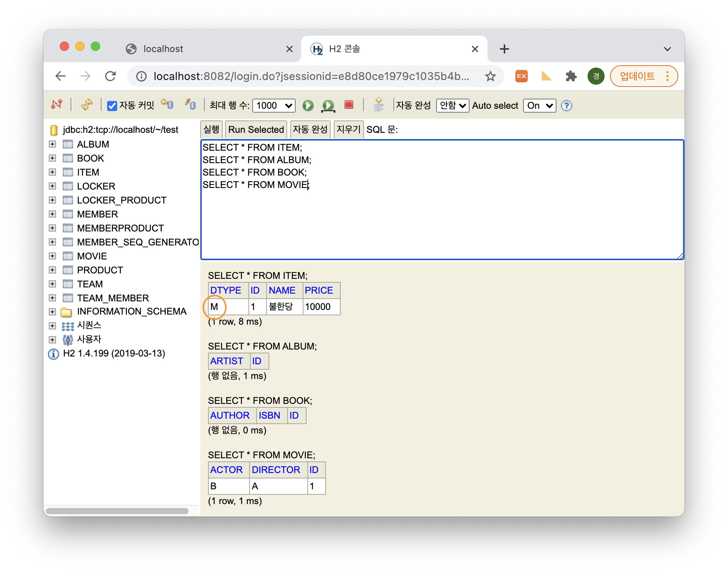This screenshot has height=574, width=728.
Task: Expand the MOVIE table node
Action: [52, 256]
